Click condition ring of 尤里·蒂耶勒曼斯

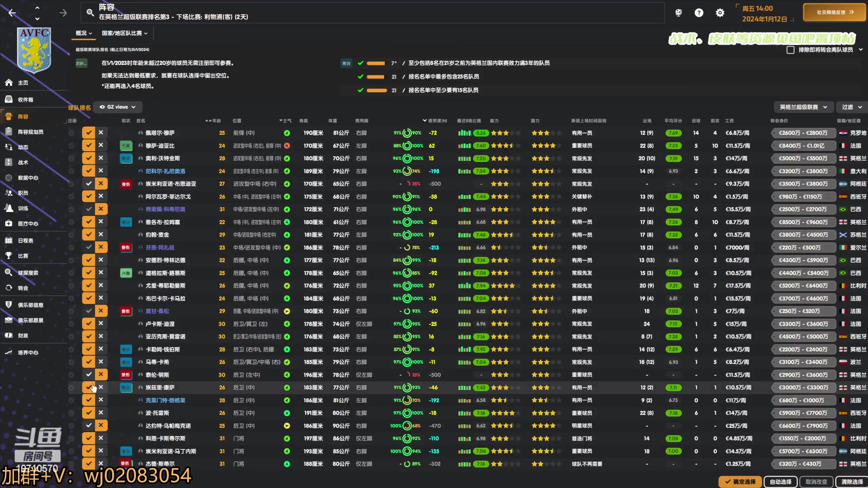point(407,286)
